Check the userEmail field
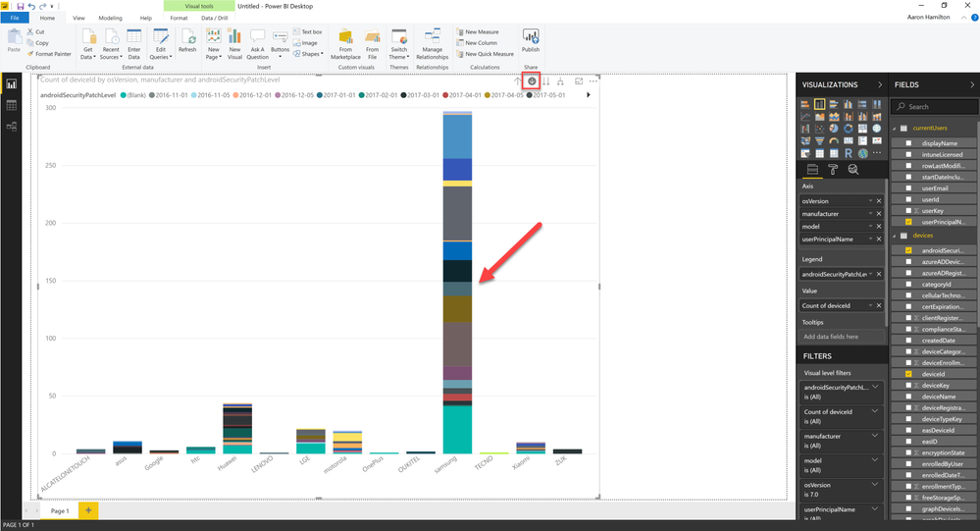Viewport: 980px width, 531px height. tap(908, 188)
